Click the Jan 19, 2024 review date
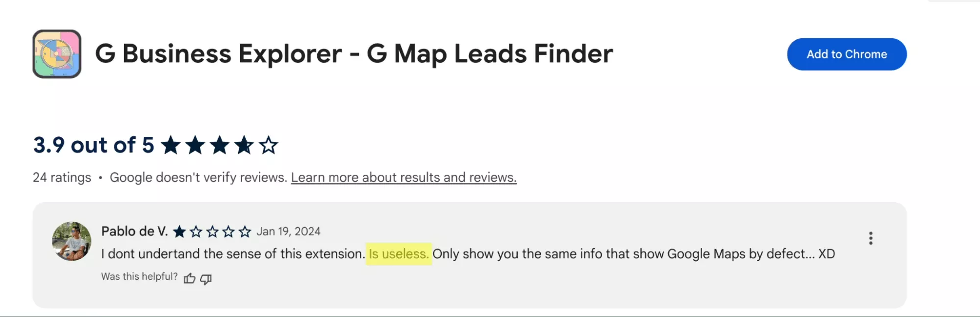The height and width of the screenshot is (317, 980). tap(288, 232)
